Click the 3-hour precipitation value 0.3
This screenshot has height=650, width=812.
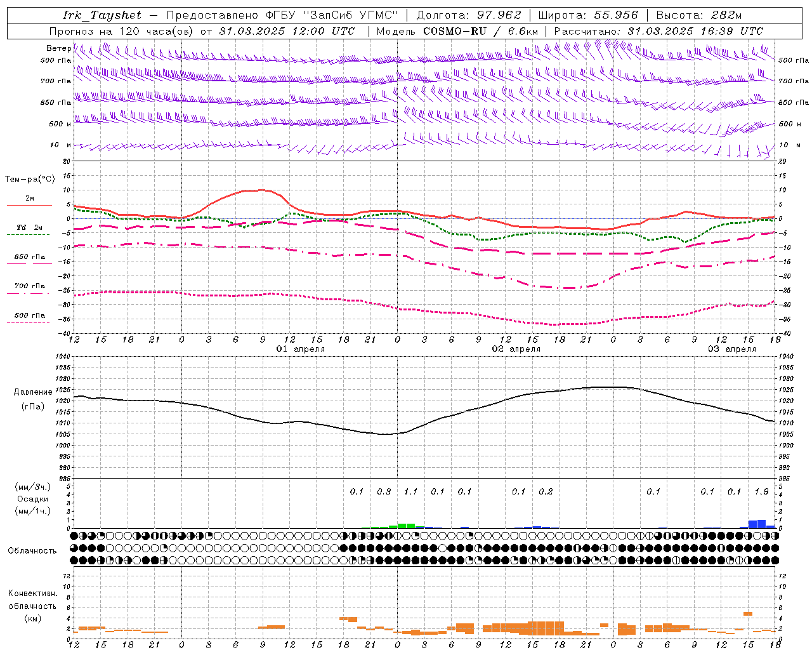(x=384, y=491)
